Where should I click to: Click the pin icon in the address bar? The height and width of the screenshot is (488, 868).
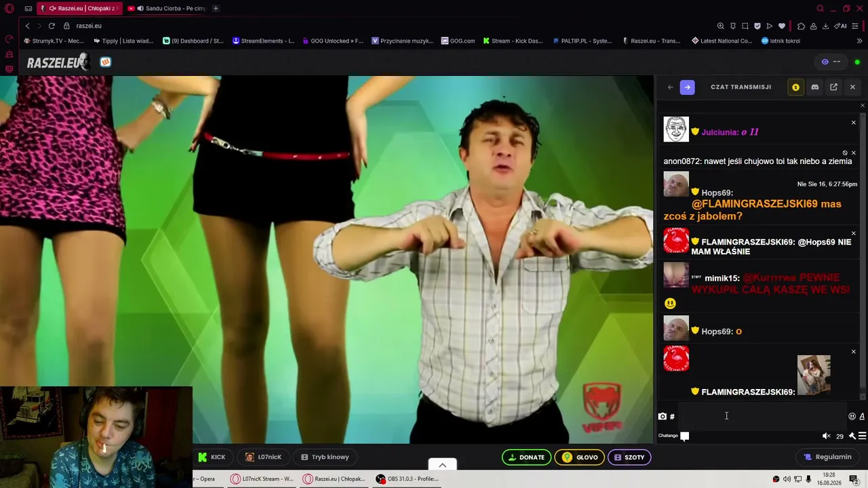click(732, 26)
